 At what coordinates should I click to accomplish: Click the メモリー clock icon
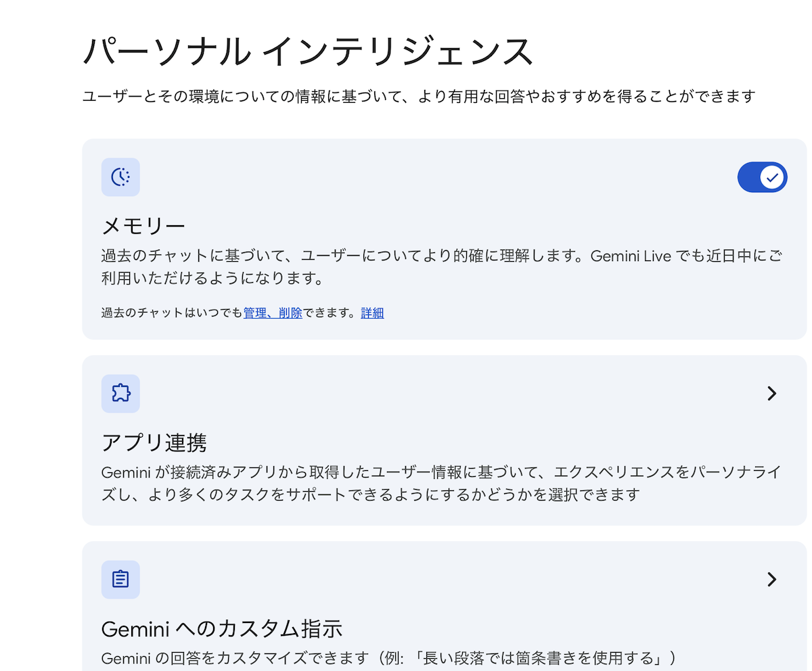point(120,177)
